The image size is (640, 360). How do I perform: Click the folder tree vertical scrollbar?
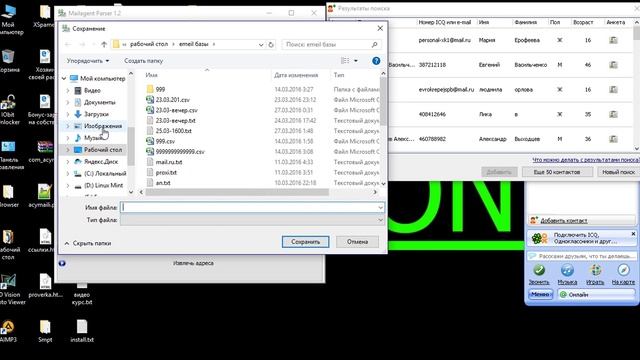(x=131, y=145)
